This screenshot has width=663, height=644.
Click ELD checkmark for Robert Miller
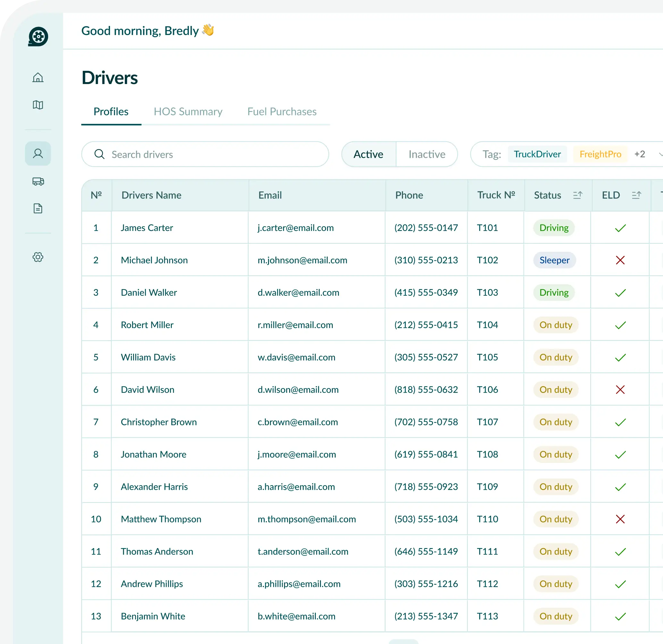coord(620,325)
